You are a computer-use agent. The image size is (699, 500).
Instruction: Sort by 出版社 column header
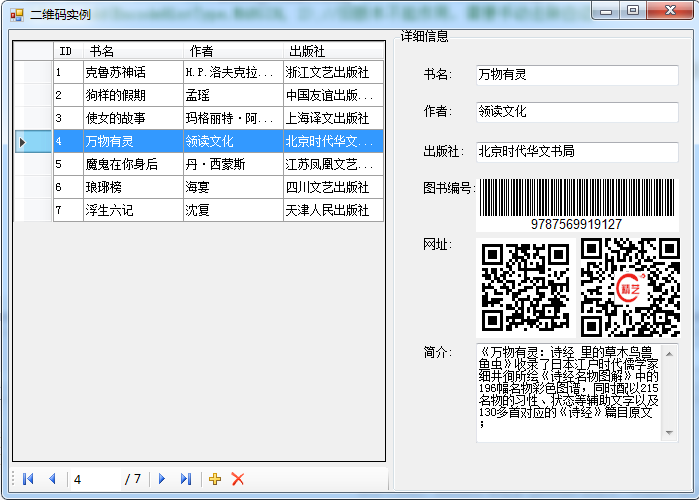tap(333, 51)
